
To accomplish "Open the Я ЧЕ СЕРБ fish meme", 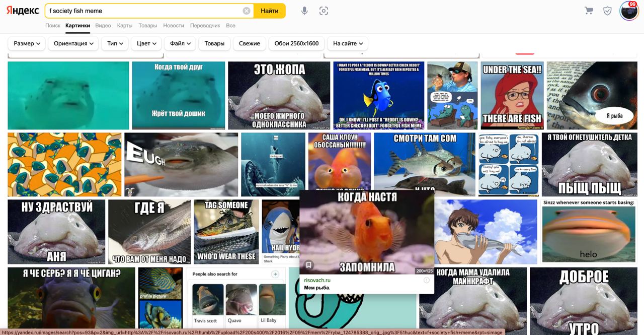I will click(x=71, y=299).
